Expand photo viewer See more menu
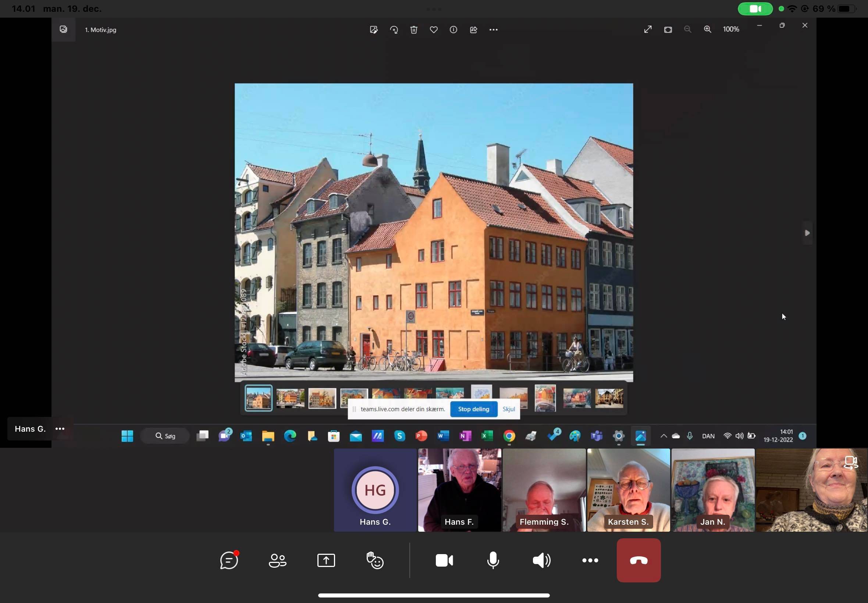 point(493,30)
